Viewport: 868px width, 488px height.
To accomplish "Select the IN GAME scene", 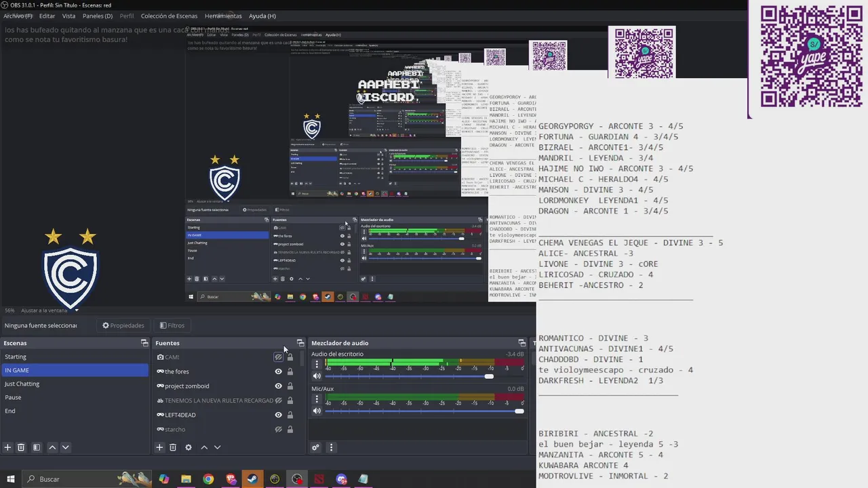I will pyautogui.click(x=75, y=370).
